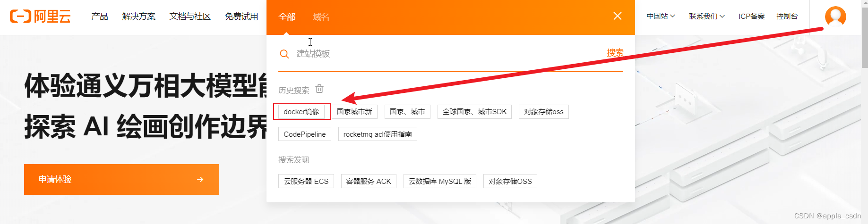Open the 解决方案 menu
Screen dimensions: 868x224
(138, 17)
